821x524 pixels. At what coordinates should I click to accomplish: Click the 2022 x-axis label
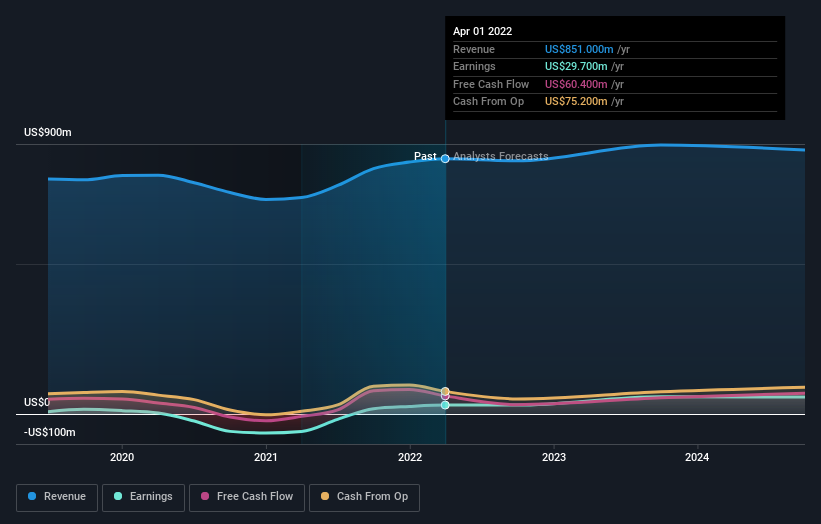pos(410,457)
